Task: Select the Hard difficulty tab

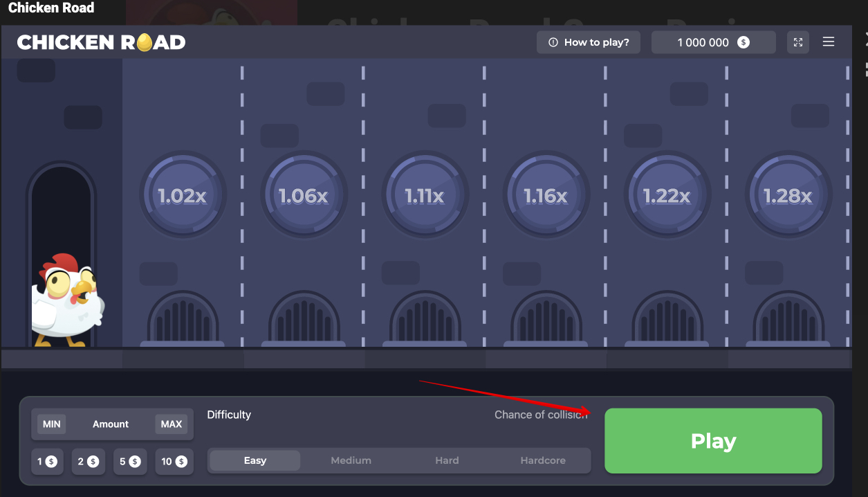Action: [x=447, y=460]
